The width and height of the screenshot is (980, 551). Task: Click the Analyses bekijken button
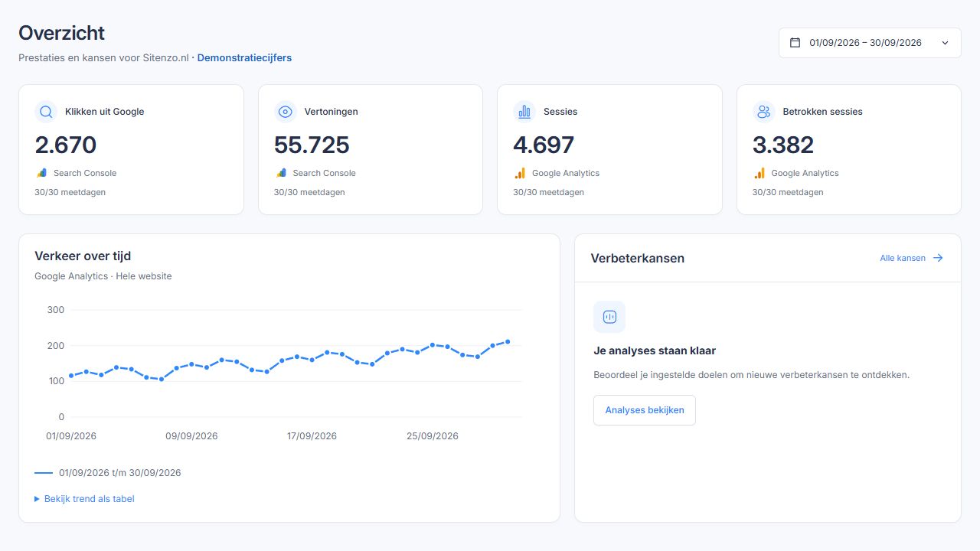(645, 410)
